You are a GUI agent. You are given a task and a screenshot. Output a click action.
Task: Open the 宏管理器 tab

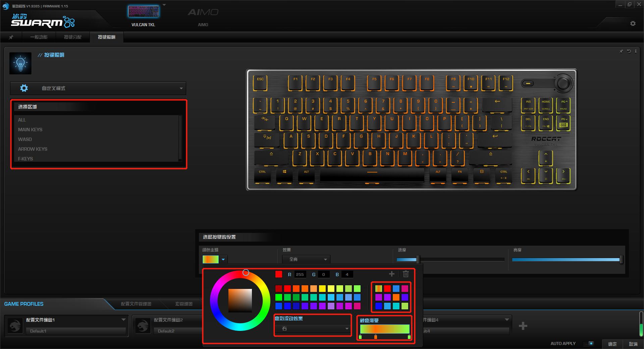click(x=184, y=304)
